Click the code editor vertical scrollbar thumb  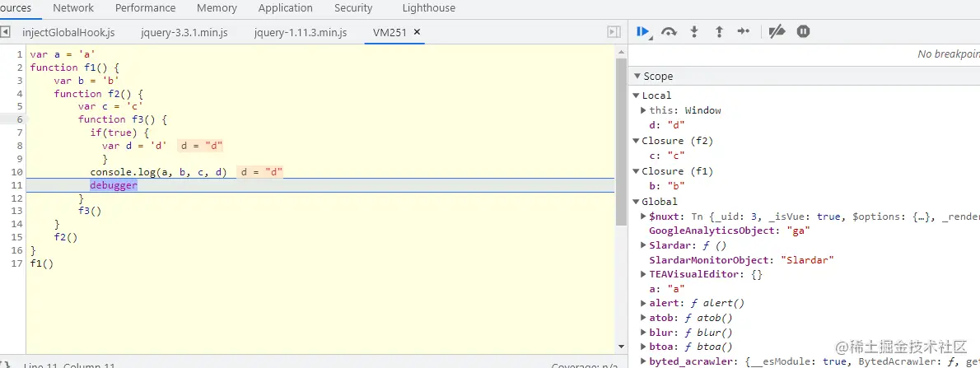pos(621,142)
